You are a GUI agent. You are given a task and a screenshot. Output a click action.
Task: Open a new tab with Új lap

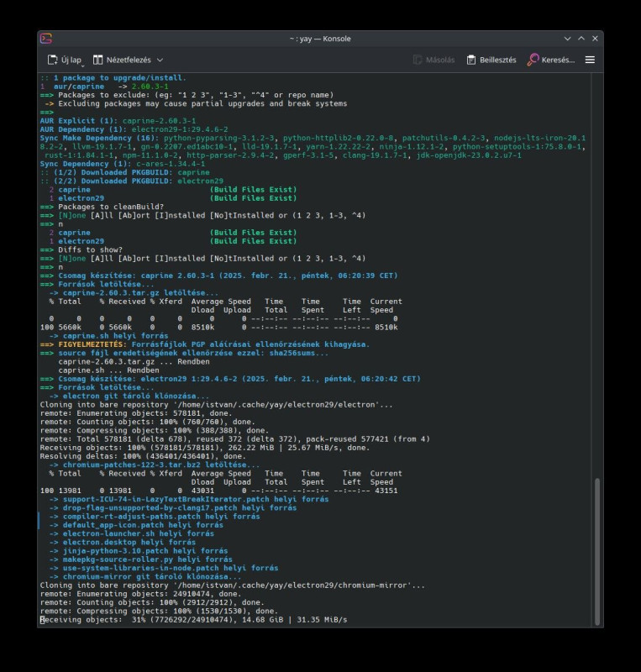(65, 60)
